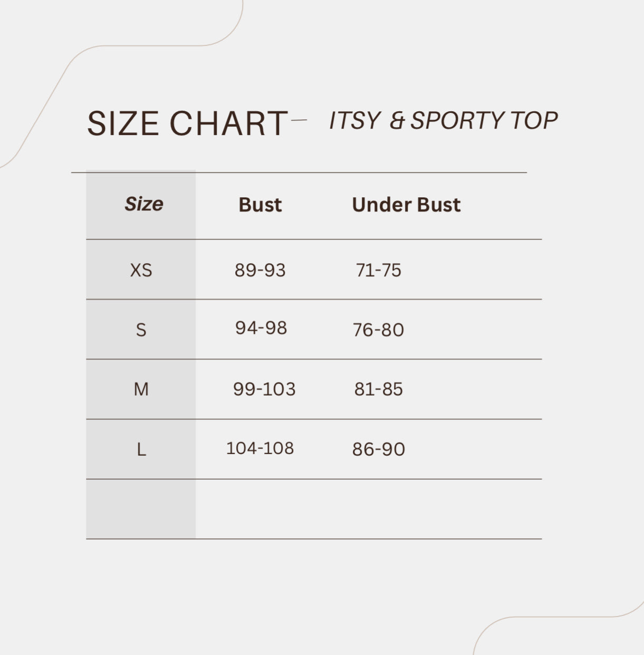Click the L size row label
This screenshot has width=644, height=655.
coord(141,450)
